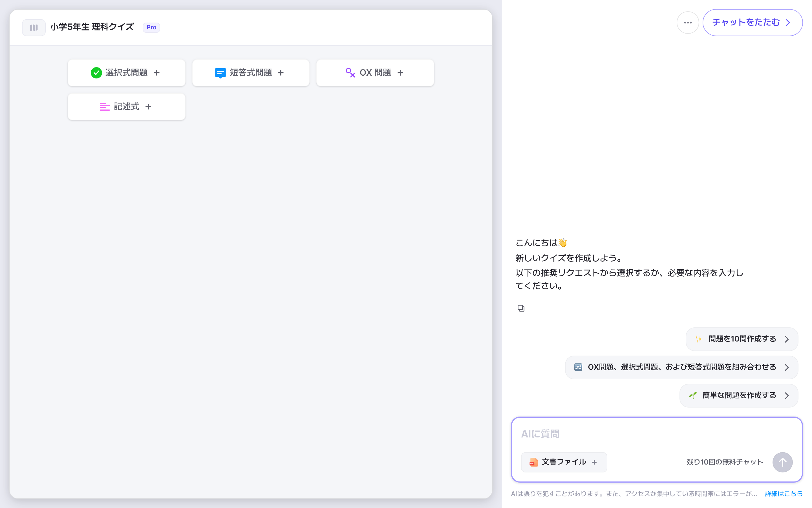The height and width of the screenshot is (508, 812).
Task: Add a 記述式 question
Action: [x=126, y=107]
